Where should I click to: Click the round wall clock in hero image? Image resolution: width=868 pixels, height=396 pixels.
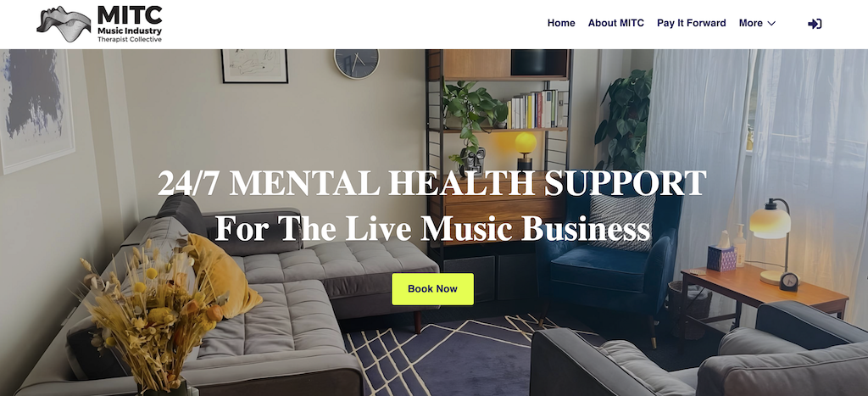[x=357, y=63]
